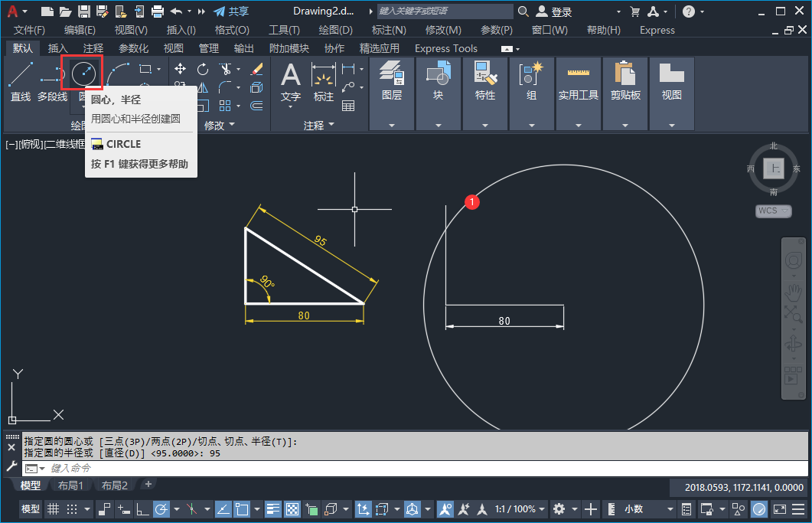The height and width of the screenshot is (523, 812).
Task: Select the Erase tool icon
Action: (x=256, y=69)
